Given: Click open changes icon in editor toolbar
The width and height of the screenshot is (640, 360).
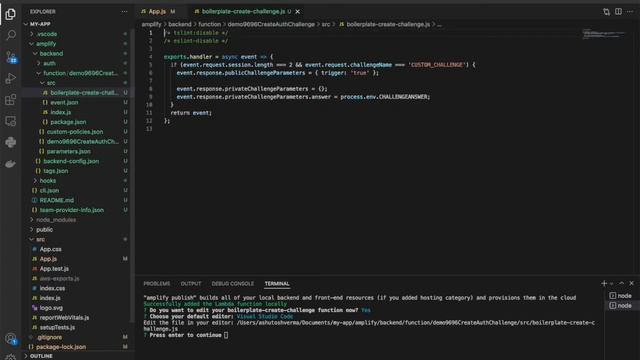Looking at the screenshot, I should pyautogui.click(x=607, y=11).
